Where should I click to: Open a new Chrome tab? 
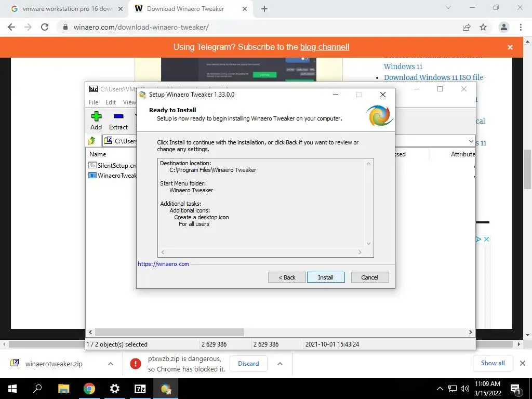[264, 9]
